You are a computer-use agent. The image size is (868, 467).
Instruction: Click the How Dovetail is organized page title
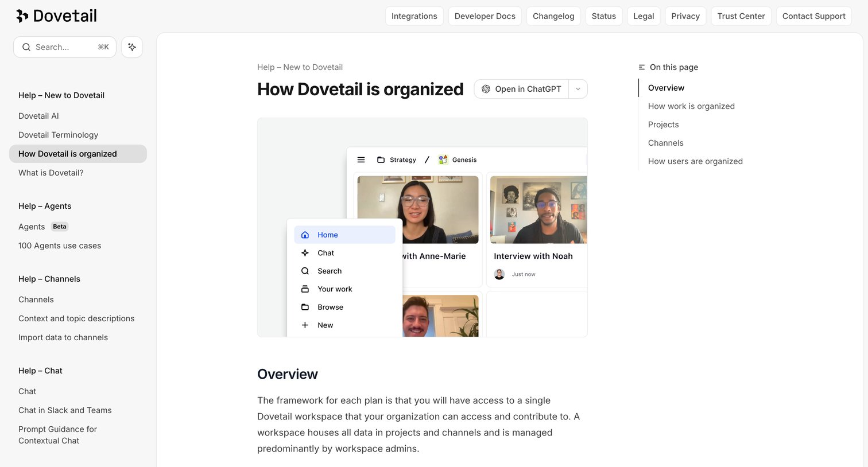pos(361,89)
